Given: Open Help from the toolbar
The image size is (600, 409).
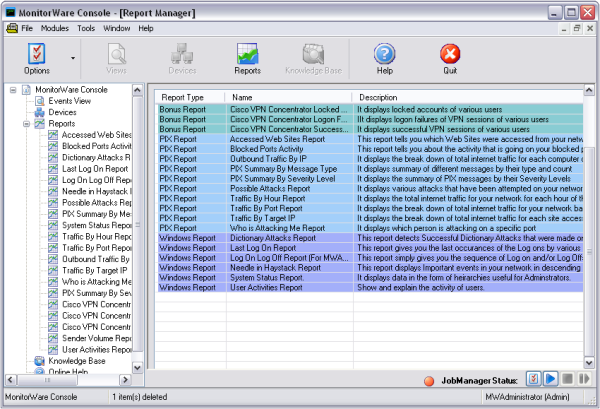Looking at the screenshot, I should [385, 59].
